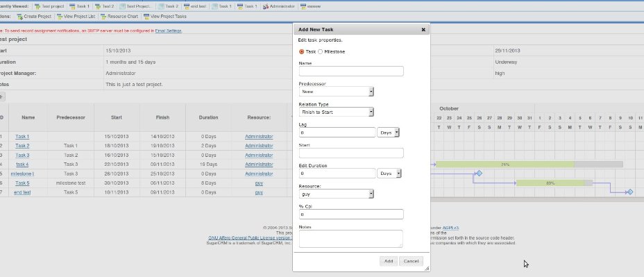644x277 pixels.
Task: Click the guy resource link in Task 5 row
Action: (259, 183)
